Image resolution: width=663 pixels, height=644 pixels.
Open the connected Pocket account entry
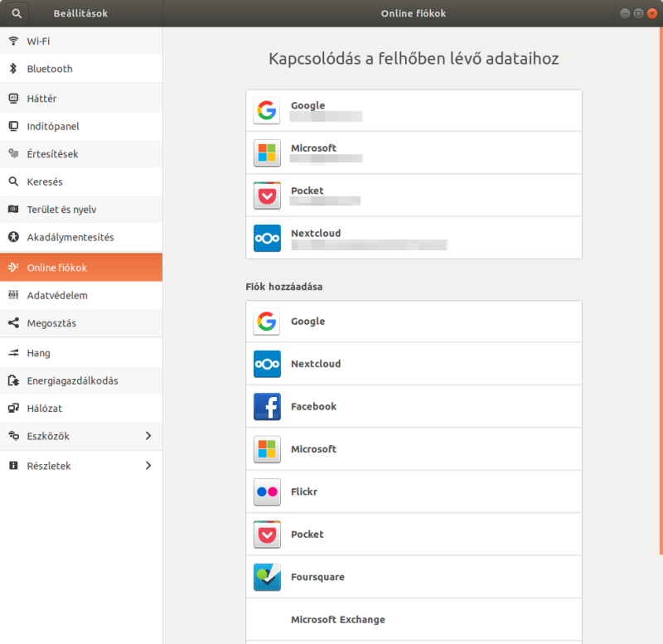coord(414,196)
